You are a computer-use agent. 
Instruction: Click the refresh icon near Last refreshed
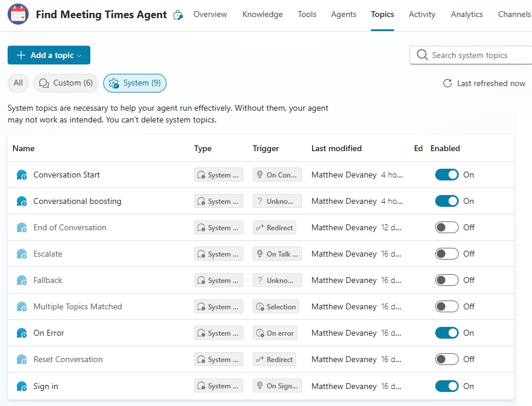pos(448,83)
